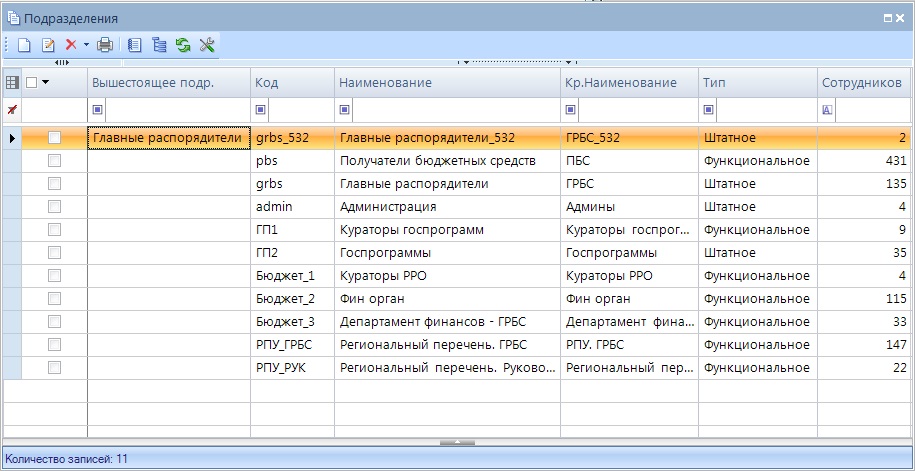Click the grid column chooser icon
915x471 pixels.
coord(12,83)
